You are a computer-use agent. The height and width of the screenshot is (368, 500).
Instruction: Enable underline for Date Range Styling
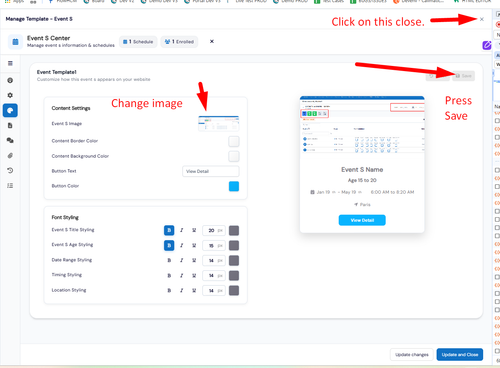pos(194,260)
